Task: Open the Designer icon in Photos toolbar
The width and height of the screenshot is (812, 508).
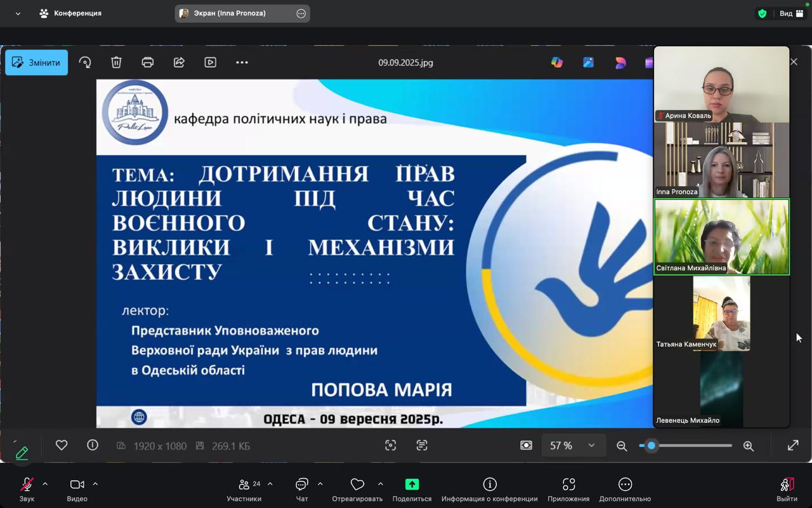Action: (589, 62)
